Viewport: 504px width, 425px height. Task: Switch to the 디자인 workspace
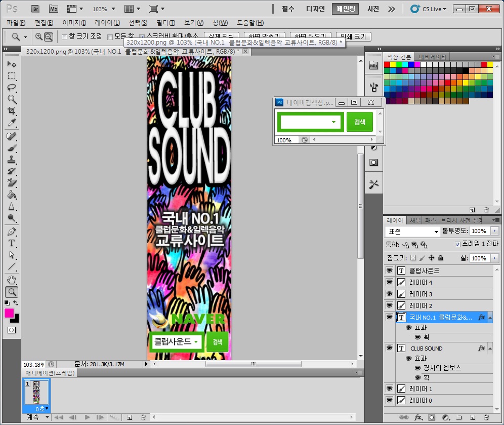(315, 9)
